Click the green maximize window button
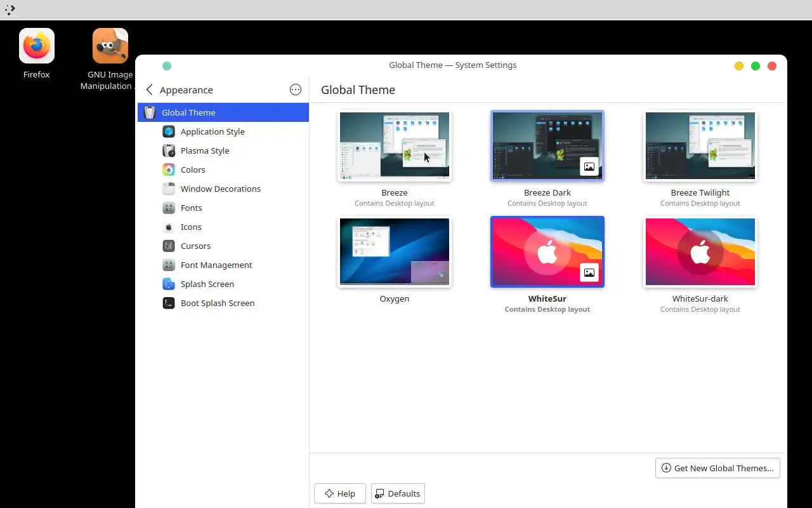This screenshot has height=508, width=812. click(756, 66)
